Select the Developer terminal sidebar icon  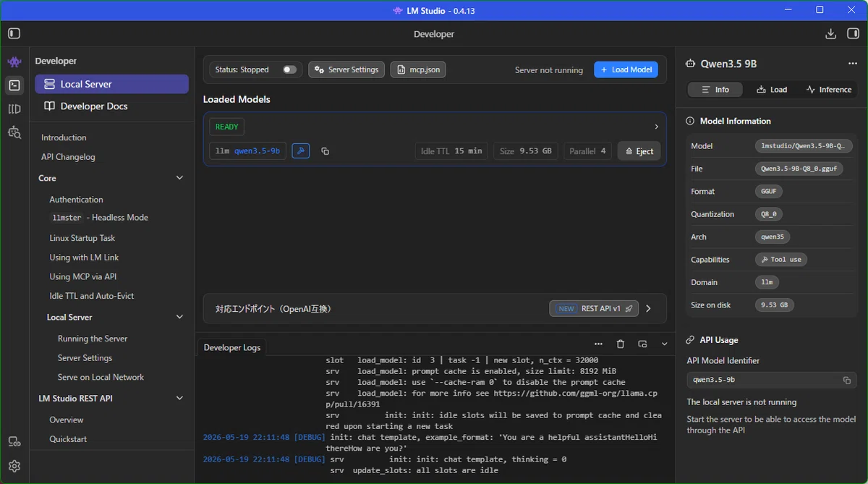[14, 85]
